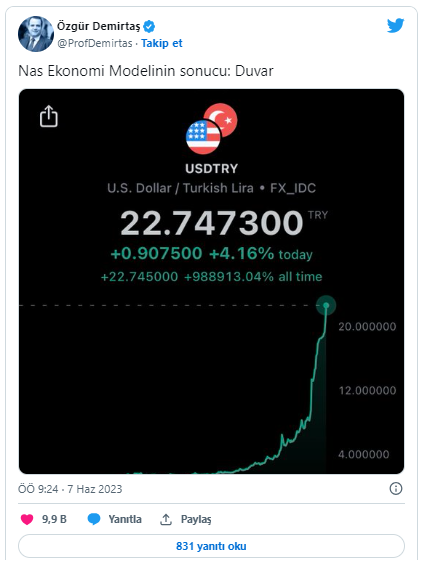Open the Özgür Demirtaş display name

point(99,26)
